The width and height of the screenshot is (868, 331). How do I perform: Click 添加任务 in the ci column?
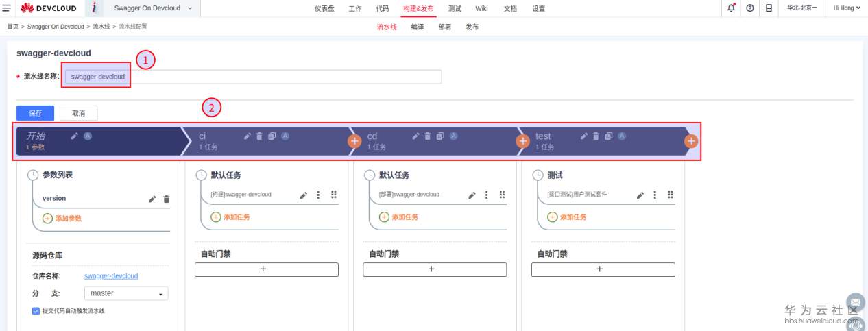230,217
